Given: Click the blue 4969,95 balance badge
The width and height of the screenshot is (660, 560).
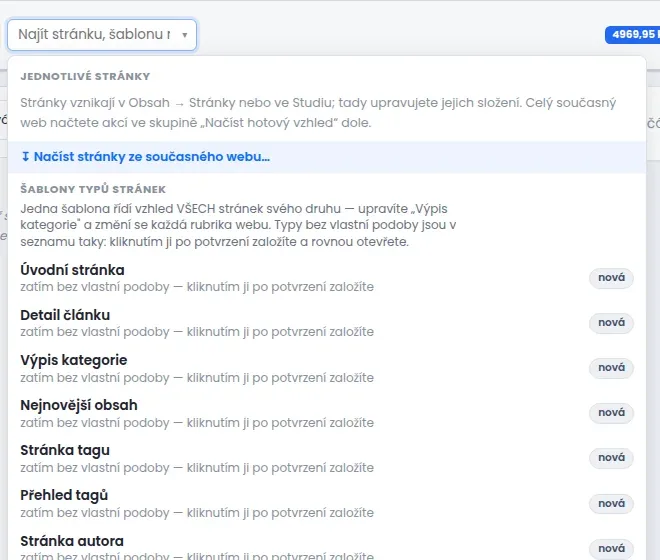Looking at the screenshot, I should point(633,35).
